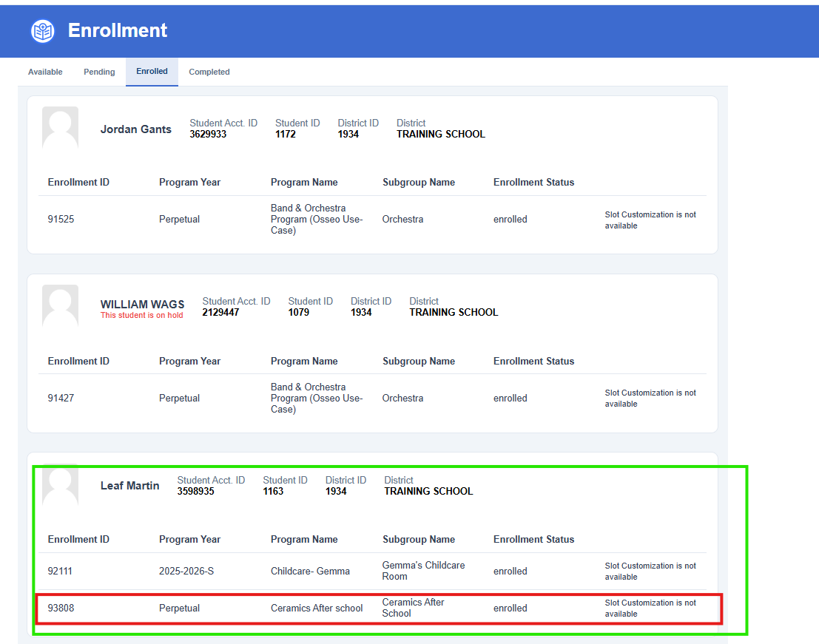Select the Enrolled tab
The image size is (819, 644).
coord(152,72)
